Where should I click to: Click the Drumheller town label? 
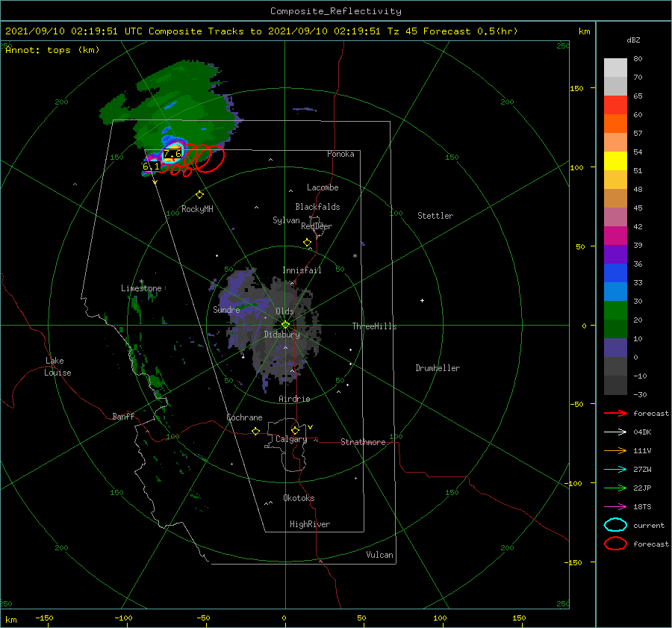pyautogui.click(x=438, y=368)
